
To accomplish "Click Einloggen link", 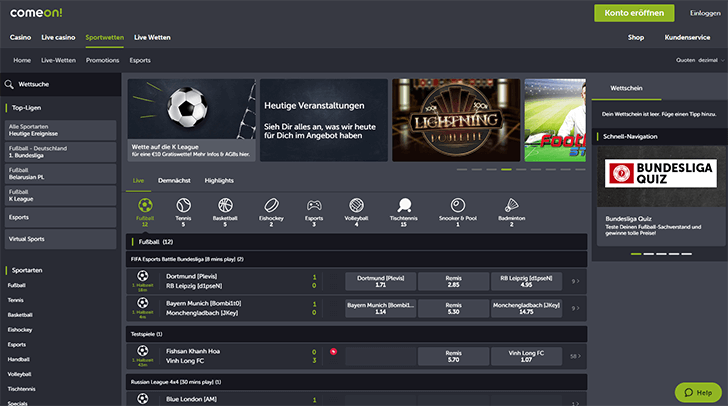I will [705, 13].
